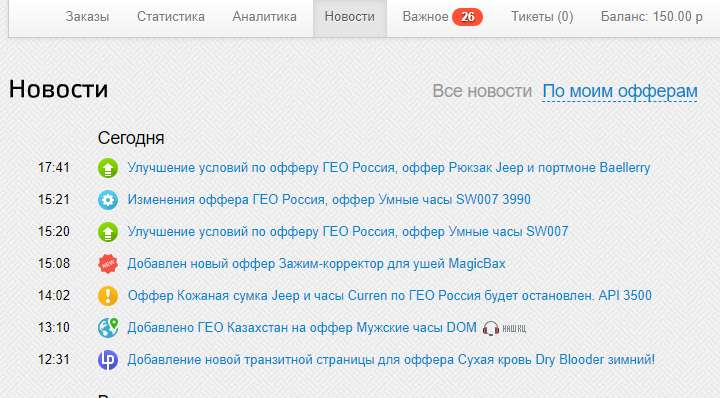720x398 pixels.
Task: Show Все новости filter
Action: tap(482, 91)
